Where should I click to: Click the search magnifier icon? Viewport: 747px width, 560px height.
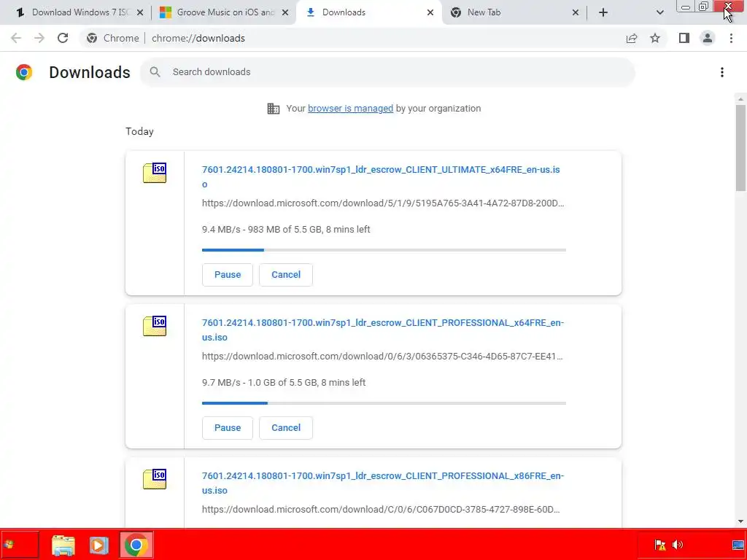point(155,72)
